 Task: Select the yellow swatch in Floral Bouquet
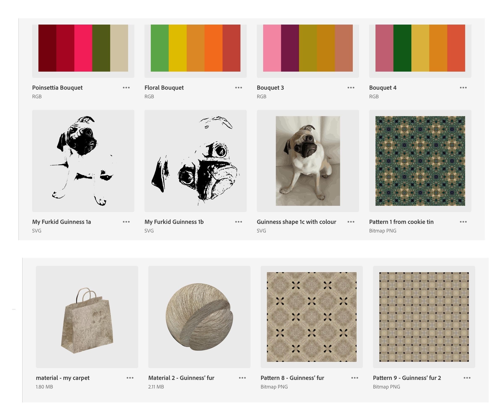point(178,48)
